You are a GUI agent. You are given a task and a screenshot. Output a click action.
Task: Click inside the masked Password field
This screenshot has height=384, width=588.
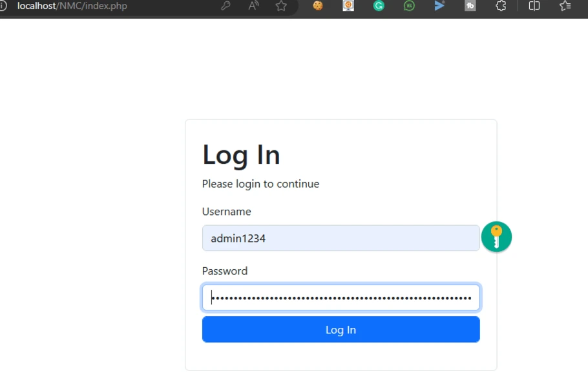point(341,298)
